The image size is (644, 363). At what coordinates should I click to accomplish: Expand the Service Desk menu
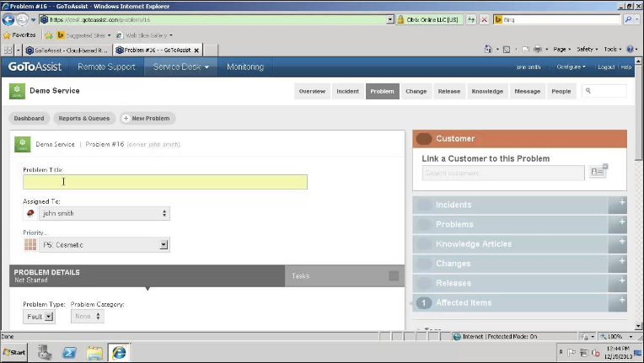click(180, 67)
